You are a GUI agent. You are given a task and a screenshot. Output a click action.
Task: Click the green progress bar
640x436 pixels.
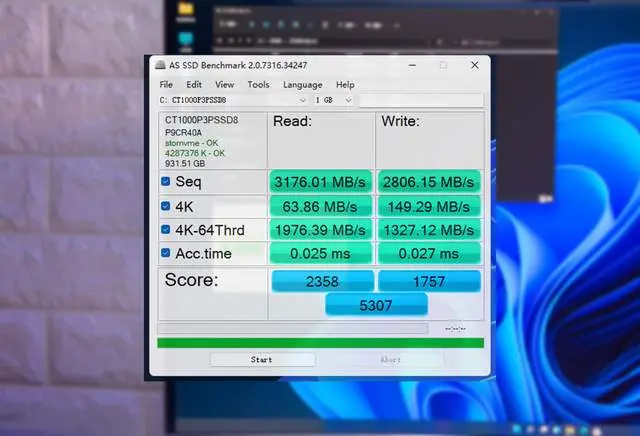[320, 343]
